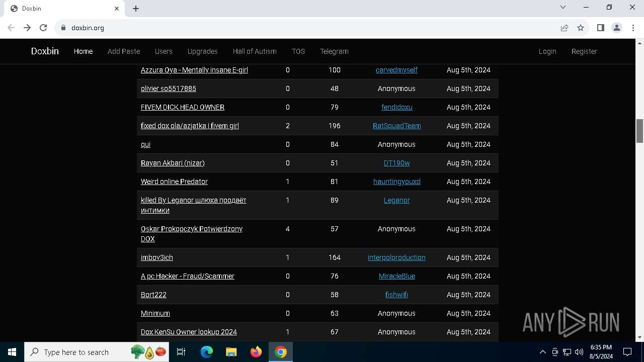Bookmark this tab with the star icon
644x362 pixels.
581,28
